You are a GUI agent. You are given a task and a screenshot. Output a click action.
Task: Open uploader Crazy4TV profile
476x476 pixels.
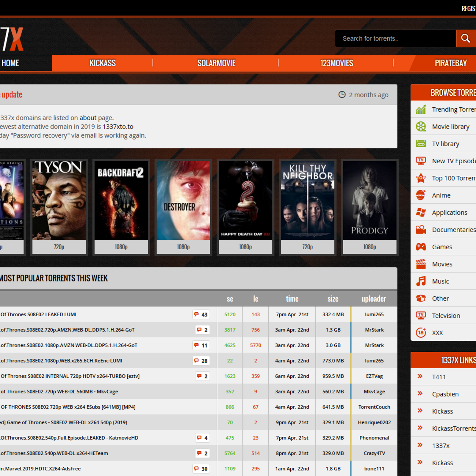point(374,453)
